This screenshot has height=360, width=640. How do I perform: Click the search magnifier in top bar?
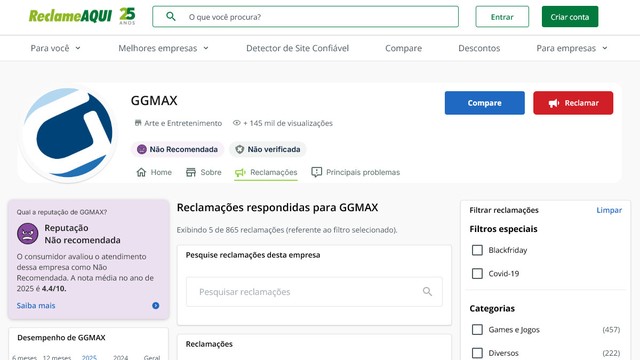171,17
